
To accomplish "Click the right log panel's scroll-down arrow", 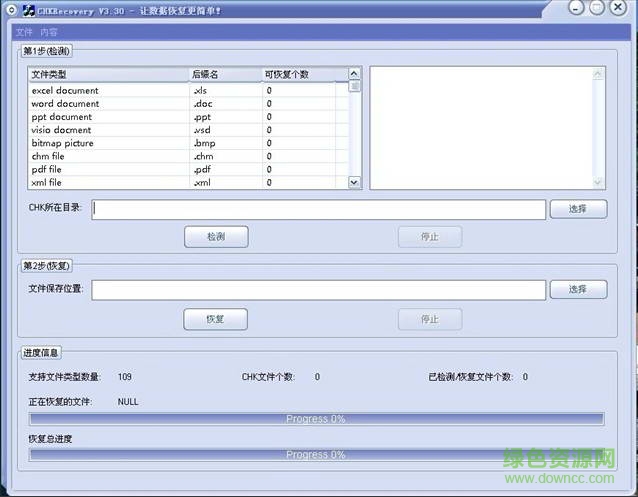I will click(x=598, y=182).
